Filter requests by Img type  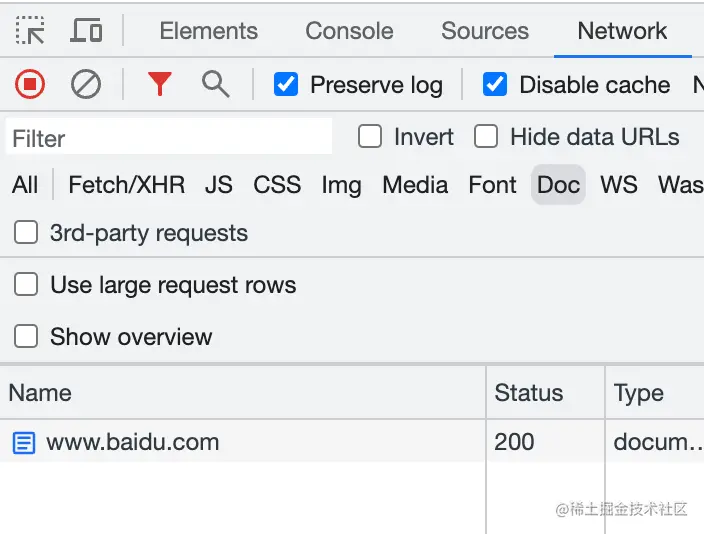coord(341,185)
